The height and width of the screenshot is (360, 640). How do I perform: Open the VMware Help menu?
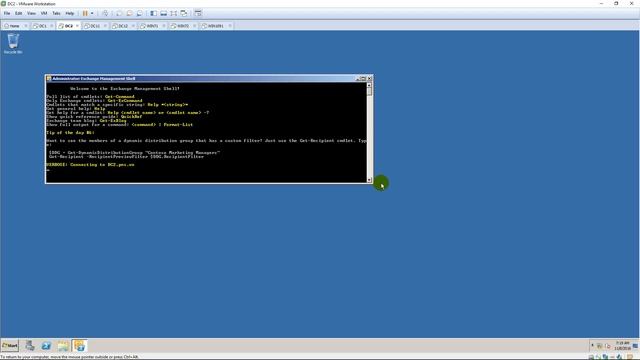click(x=70, y=13)
